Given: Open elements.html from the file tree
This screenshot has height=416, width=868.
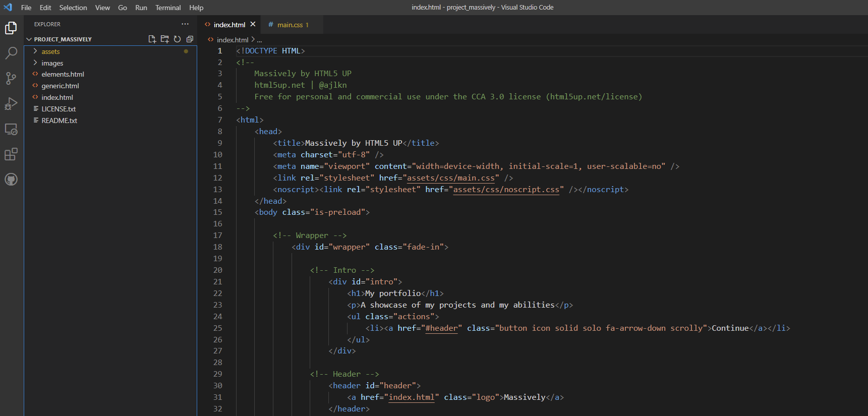Looking at the screenshot, I should pyautogui.click(x=63, y=74).
